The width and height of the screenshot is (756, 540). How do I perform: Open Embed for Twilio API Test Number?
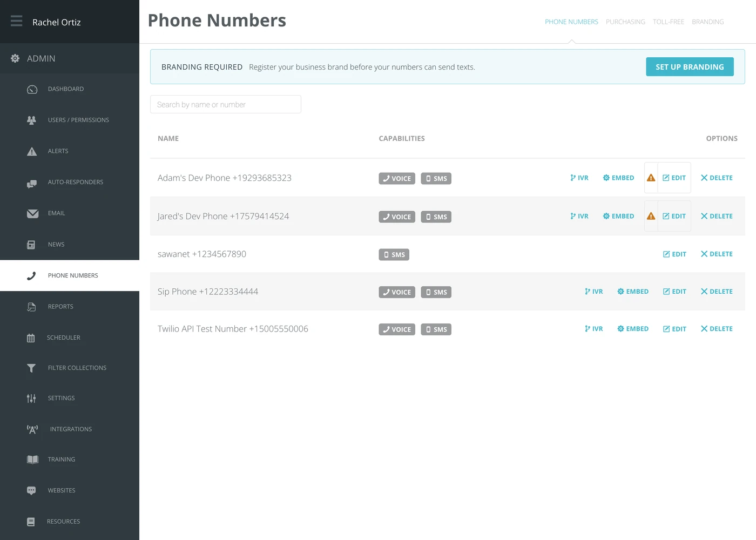click(x=633, y=329)
